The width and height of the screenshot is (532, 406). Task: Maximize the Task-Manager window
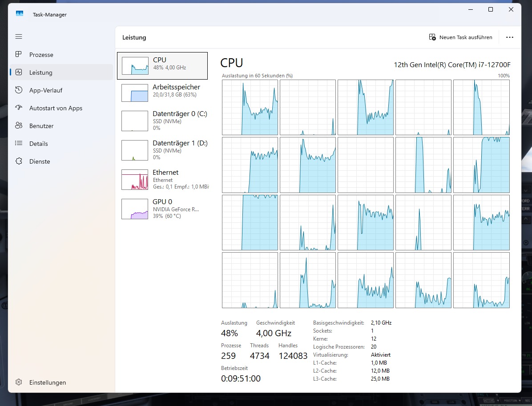click(491, 9)
